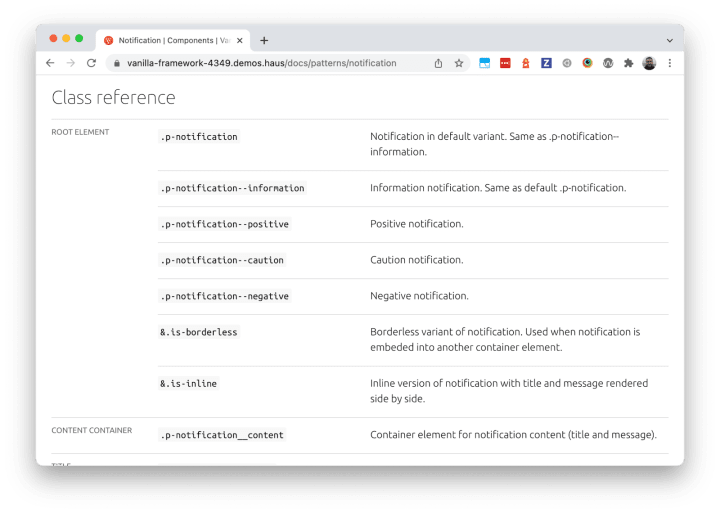This screenshot has width=720, height=513.
Task: Open the user profile avatar
Action: click(649, 63)
